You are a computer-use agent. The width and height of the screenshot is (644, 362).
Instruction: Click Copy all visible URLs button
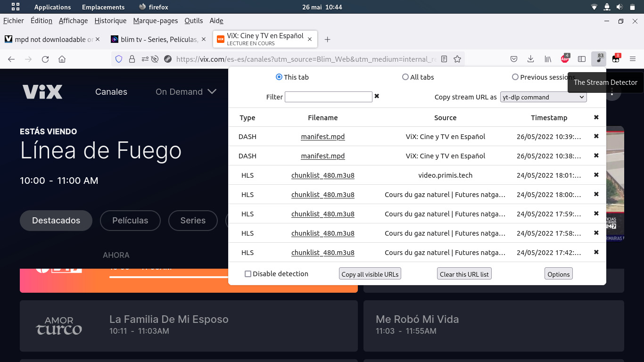click(x=370, y=274)
